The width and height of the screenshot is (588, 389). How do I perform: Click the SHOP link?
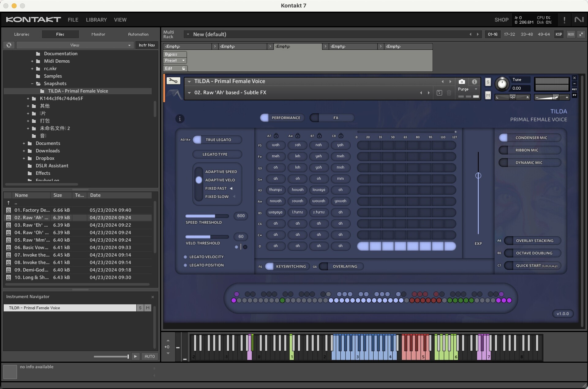(501, 20)
